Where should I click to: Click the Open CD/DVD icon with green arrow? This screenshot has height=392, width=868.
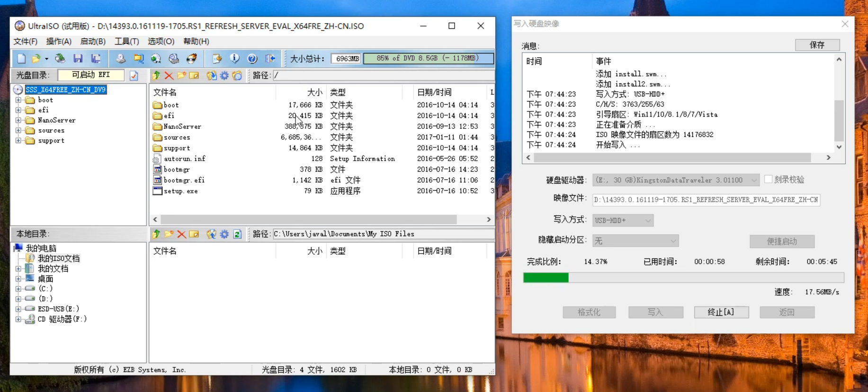[60, 58]
